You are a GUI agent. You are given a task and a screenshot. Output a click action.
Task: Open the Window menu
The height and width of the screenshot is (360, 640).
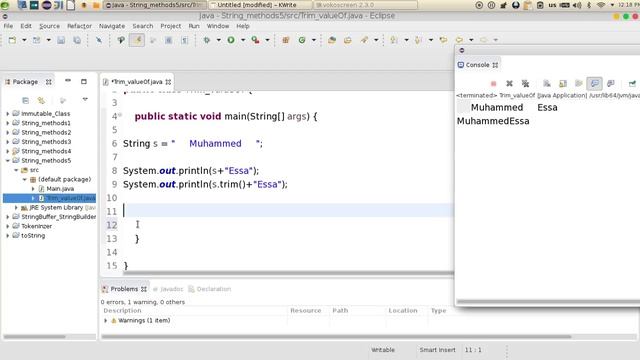pyautogui.click(x=218, y=26)
